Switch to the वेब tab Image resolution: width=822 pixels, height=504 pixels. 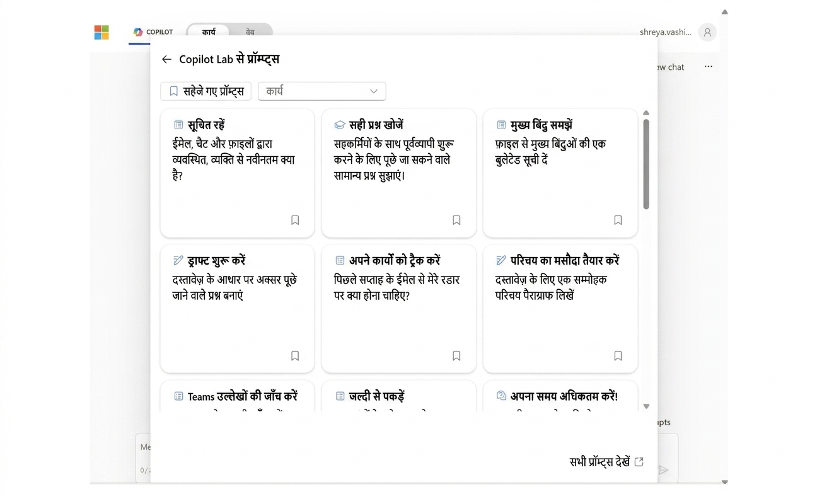coord(250,31)
